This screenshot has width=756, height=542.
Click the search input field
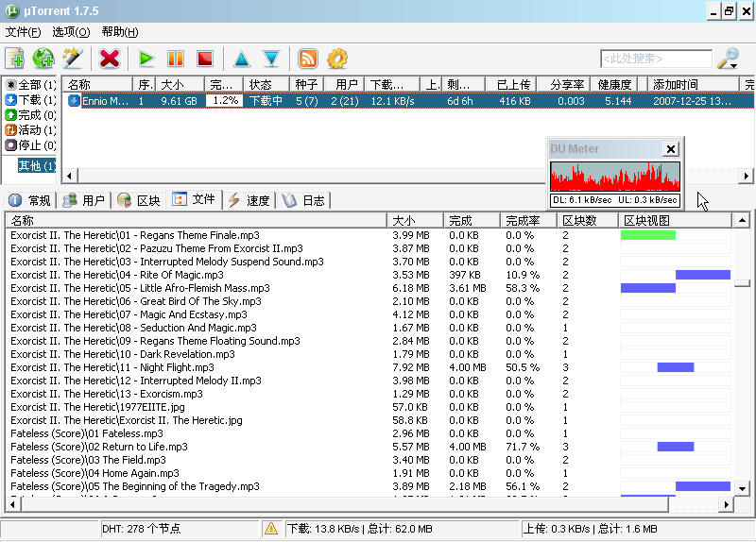(656, 59)
